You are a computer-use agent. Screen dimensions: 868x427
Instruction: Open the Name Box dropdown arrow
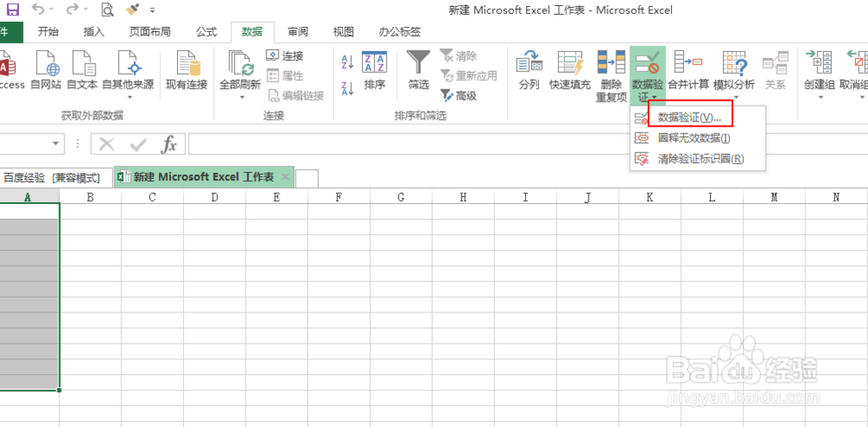(56, 144)
